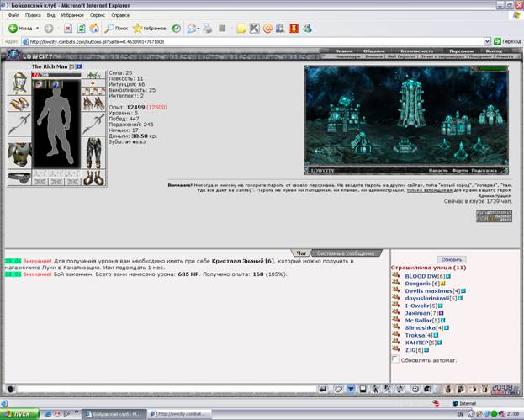
Task: Click the music note sound icon
Action: click(x=400, y=389)
